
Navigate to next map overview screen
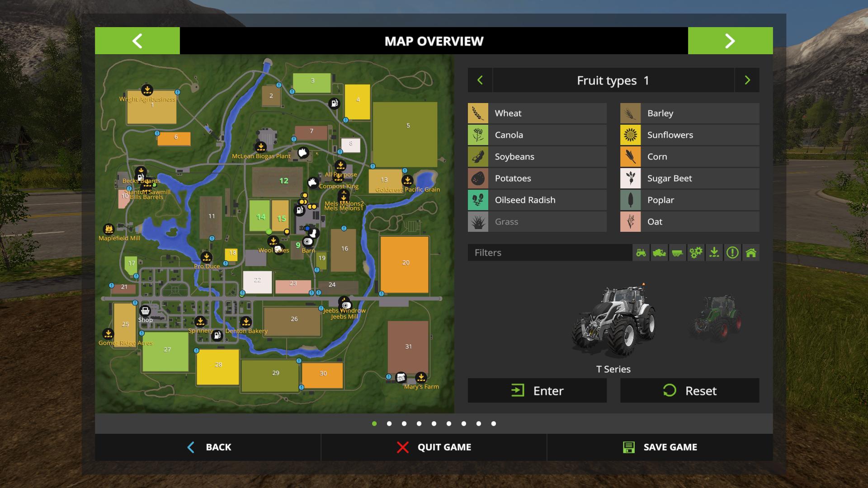pyautogui.click(x=730, y=41)
